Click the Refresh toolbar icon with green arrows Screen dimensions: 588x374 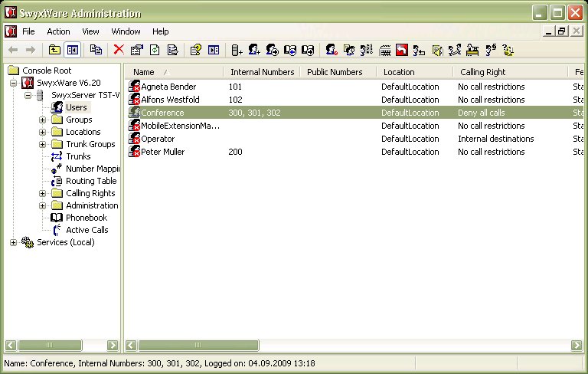[155, 50]
